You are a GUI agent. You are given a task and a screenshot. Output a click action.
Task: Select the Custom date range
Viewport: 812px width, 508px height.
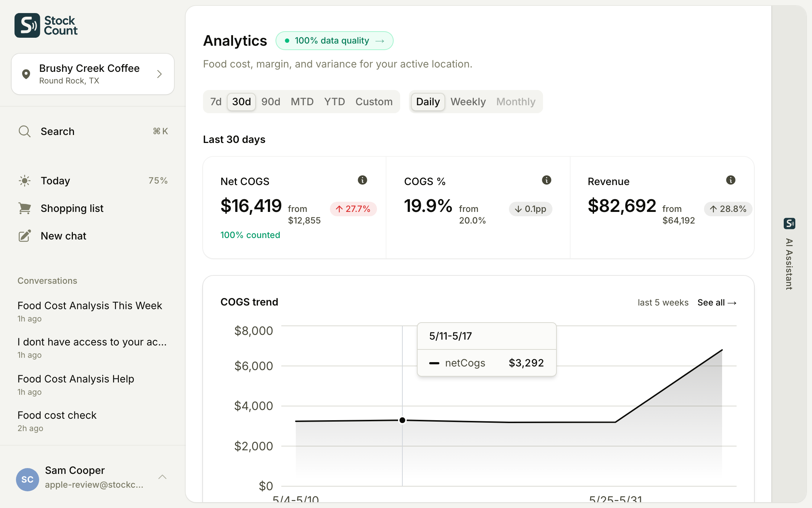(374, 102)
